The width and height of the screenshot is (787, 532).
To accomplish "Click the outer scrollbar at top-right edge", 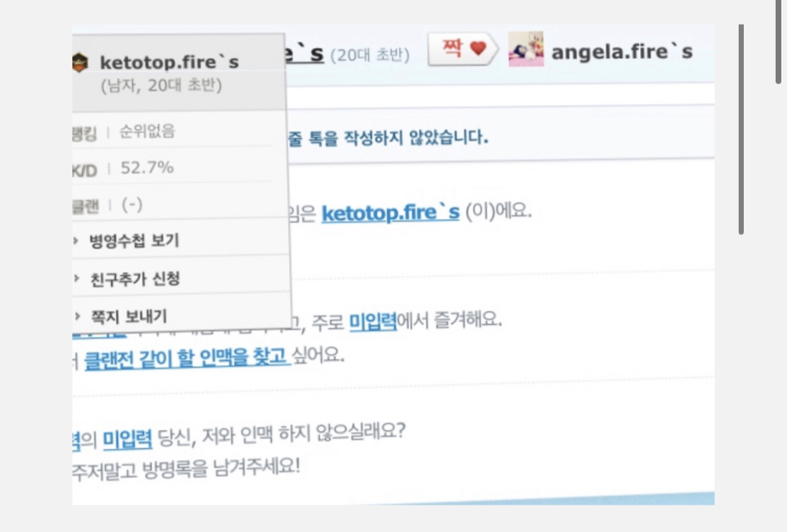I will pyautogui.click(x=778, y=41).
